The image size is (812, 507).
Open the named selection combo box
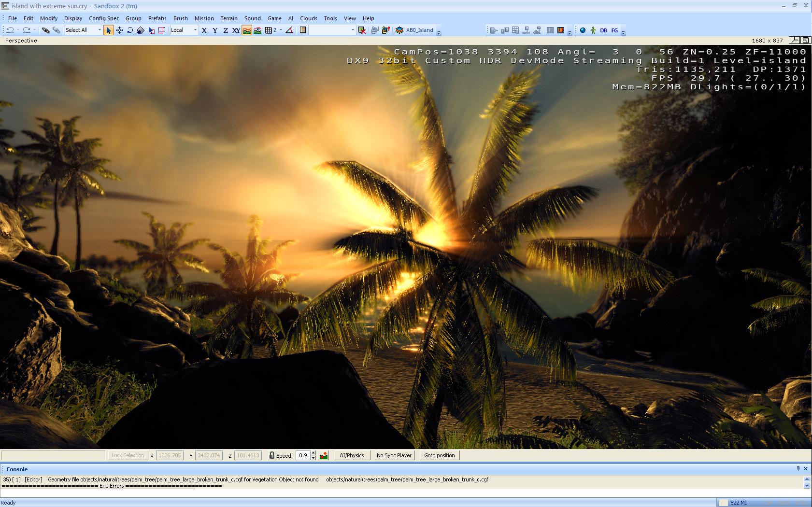coord(332,30)
